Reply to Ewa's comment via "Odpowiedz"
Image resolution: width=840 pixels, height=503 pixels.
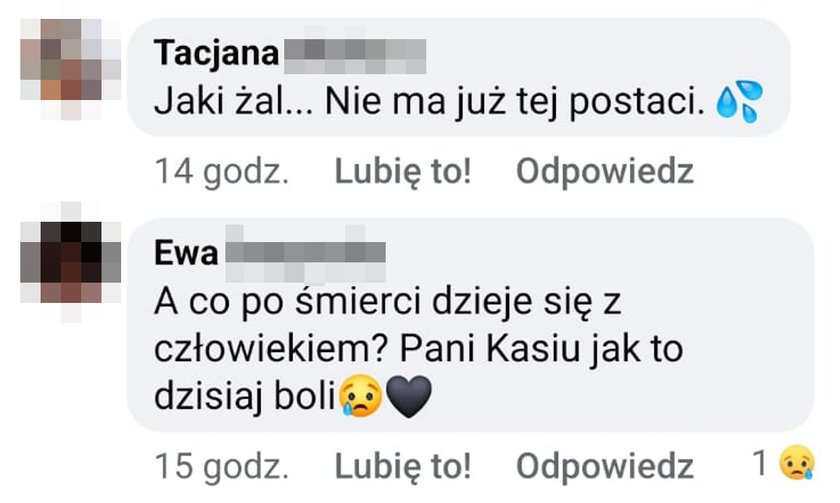(x=605, y=466)
